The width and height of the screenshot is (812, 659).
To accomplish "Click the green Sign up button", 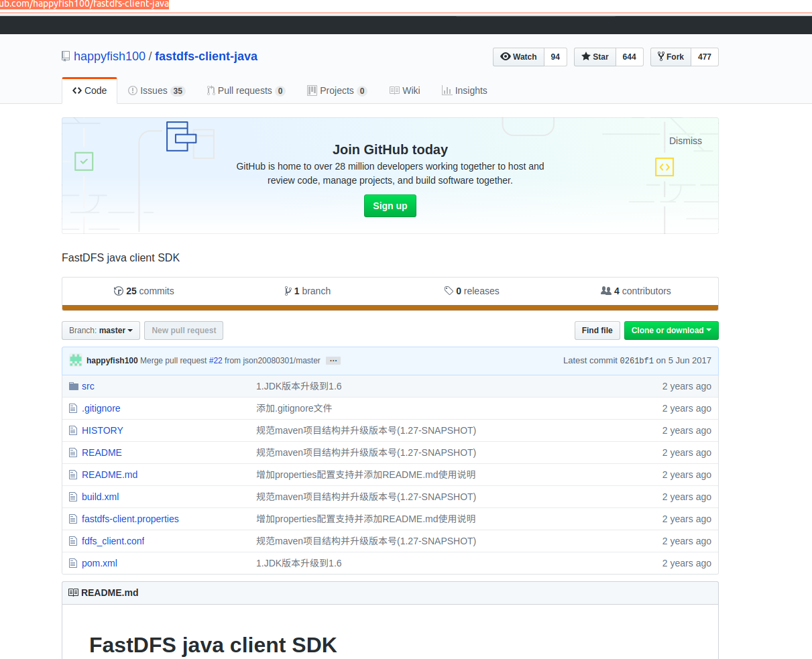I will click(390, 206).
